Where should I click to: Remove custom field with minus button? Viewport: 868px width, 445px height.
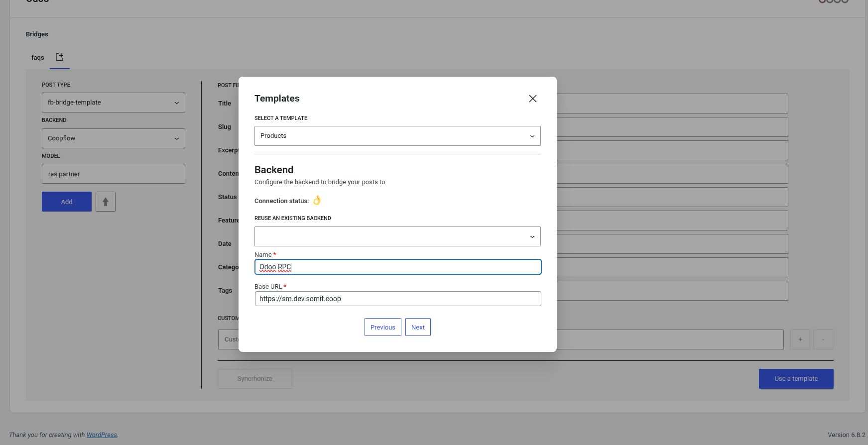coord(823,339)
